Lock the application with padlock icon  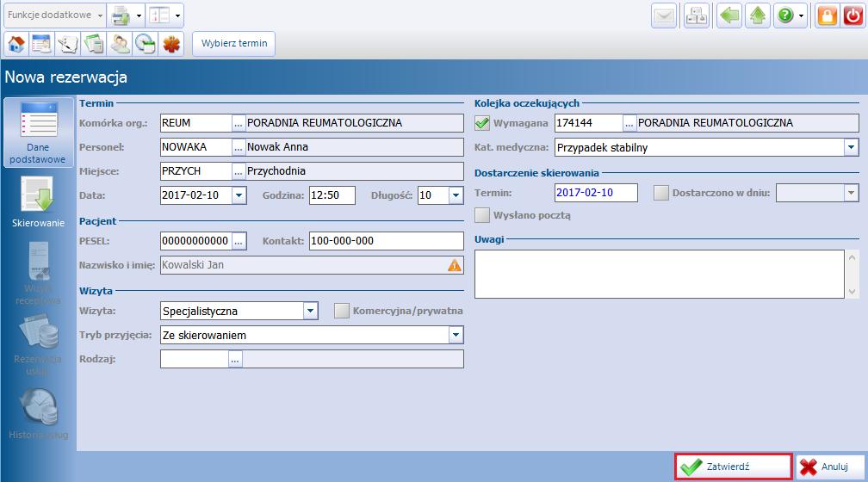[827, 15]
